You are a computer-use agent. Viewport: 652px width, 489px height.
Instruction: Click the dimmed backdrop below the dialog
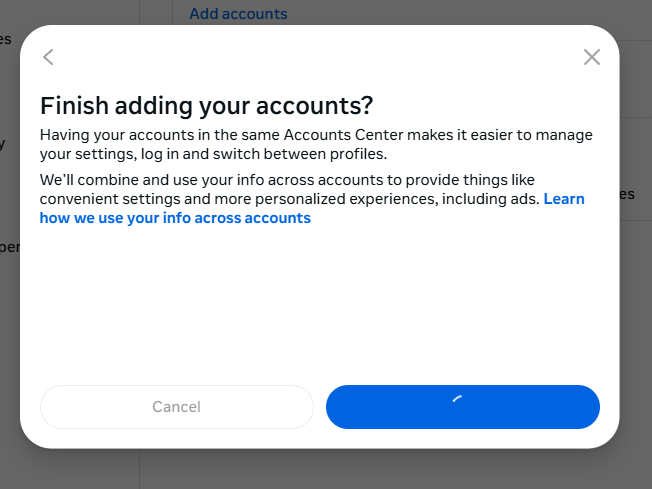click(320, 470)
